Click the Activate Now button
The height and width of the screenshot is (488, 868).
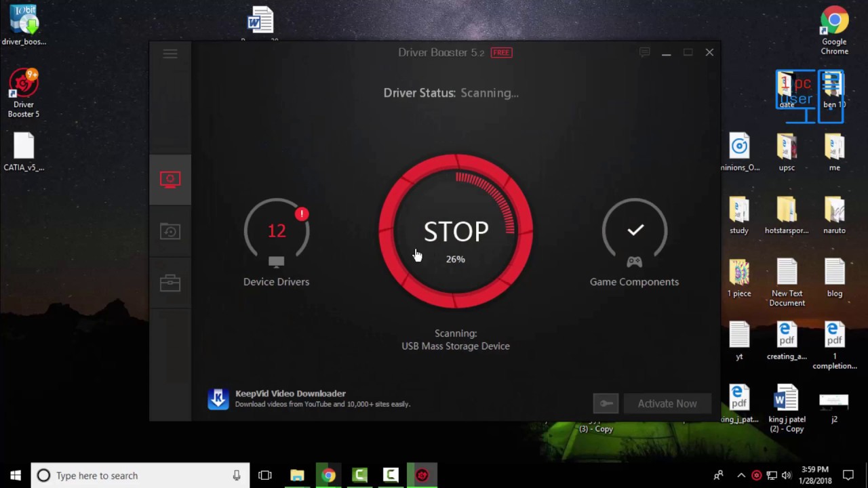tap(667, 403)
